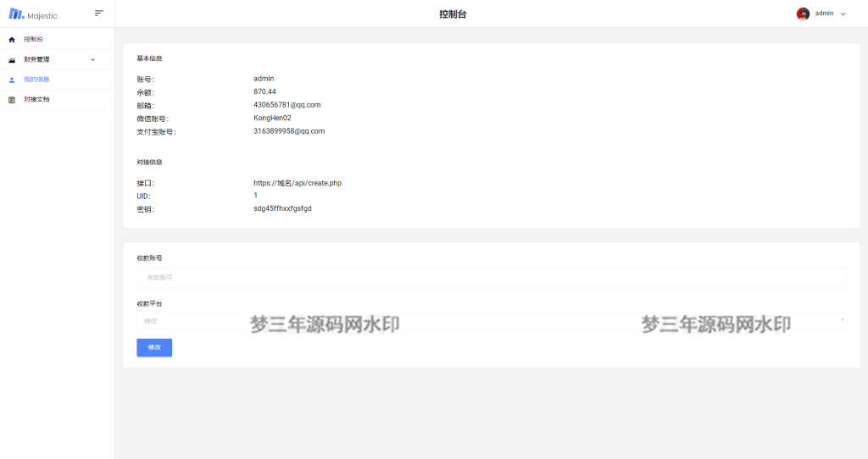The height and width of the screenshot is (459, 868).
Task: Select the API URL https://域名/api/create.php
Action: click(298, 183)
